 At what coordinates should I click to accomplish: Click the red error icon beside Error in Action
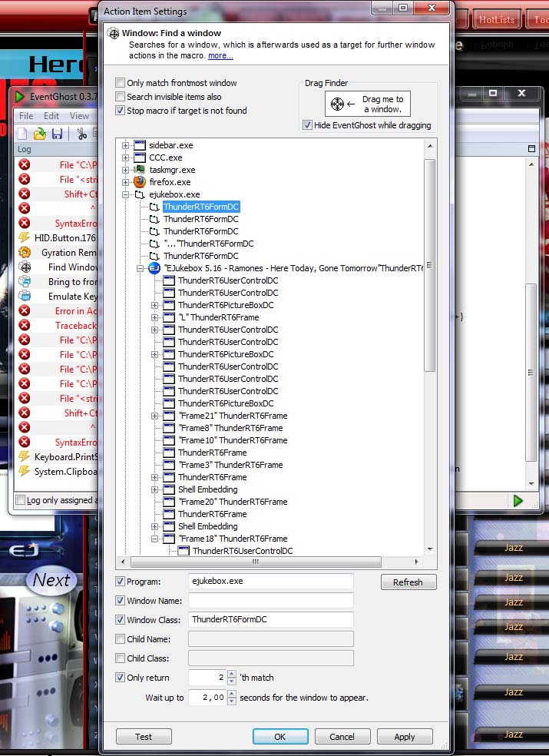click(x=24, y=310)
